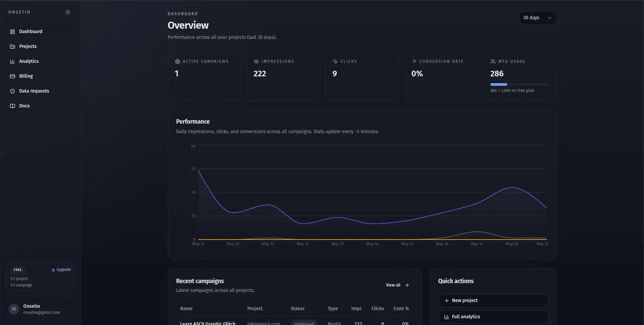Click the Conv % column header

(x=401, y=308)
